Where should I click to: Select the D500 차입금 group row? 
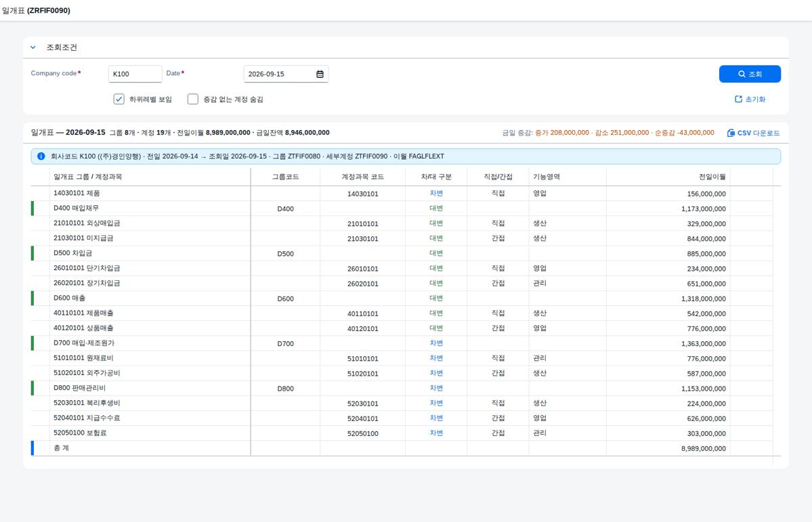pyautogui.click(x=406, y=254)
